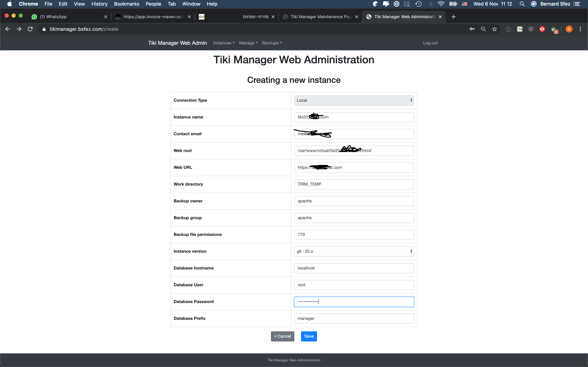
Task: Open the Bookmarks menu in menu bar
Action: pos(127,4)
